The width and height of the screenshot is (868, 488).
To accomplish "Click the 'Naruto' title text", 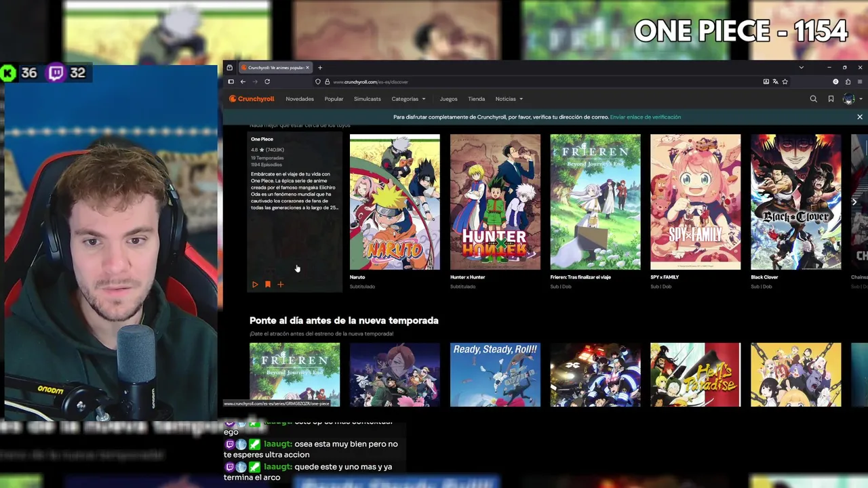I will pos(357,277).
